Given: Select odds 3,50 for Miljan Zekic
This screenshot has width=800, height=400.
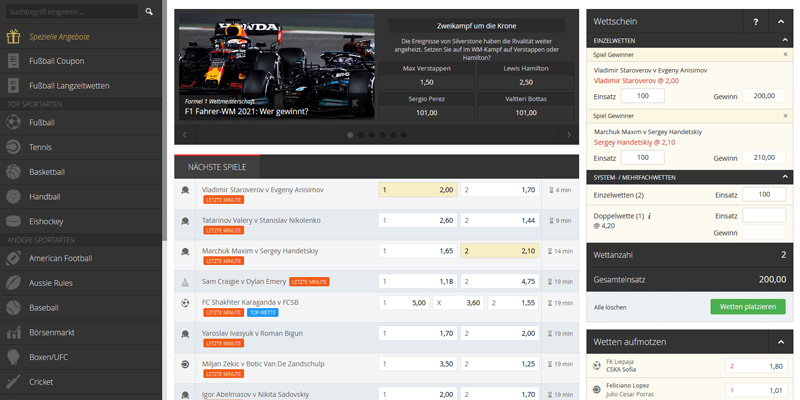Looking at the screenshot, I should click(418, 364).
